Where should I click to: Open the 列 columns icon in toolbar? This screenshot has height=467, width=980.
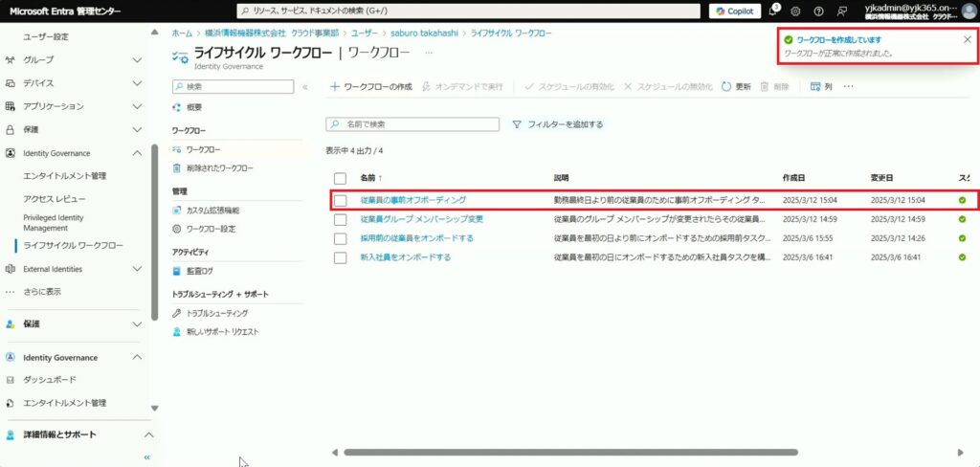815,86
